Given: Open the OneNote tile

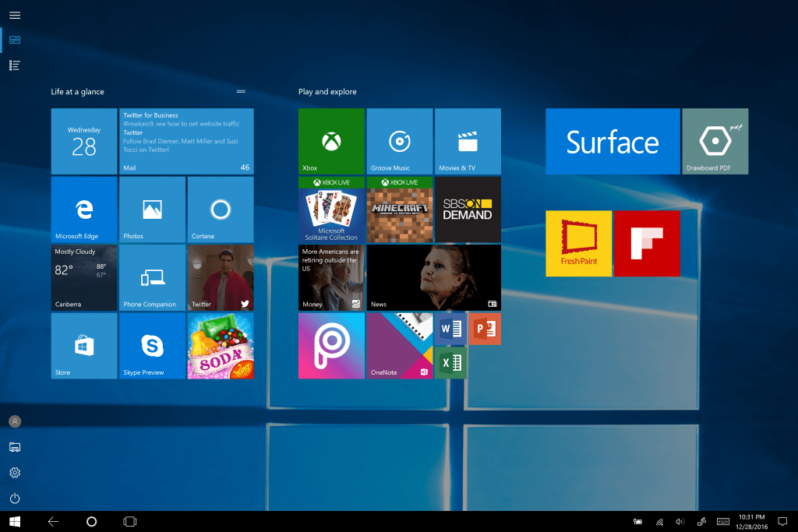Looking at the screenshot, I should 400,346.
